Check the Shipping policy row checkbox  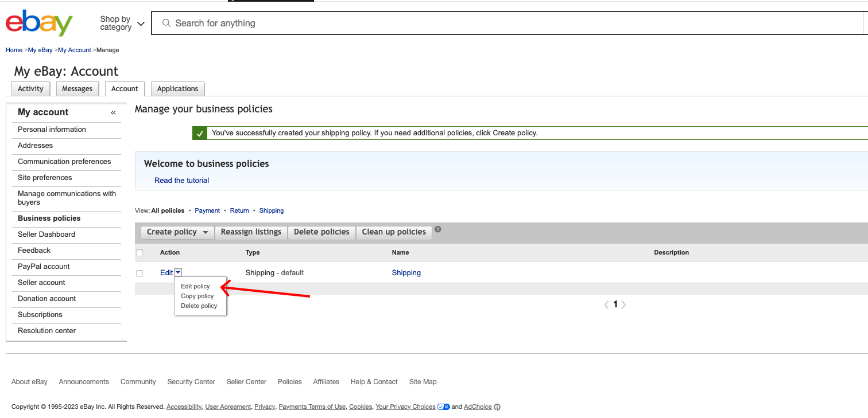(x=139, y=273)
